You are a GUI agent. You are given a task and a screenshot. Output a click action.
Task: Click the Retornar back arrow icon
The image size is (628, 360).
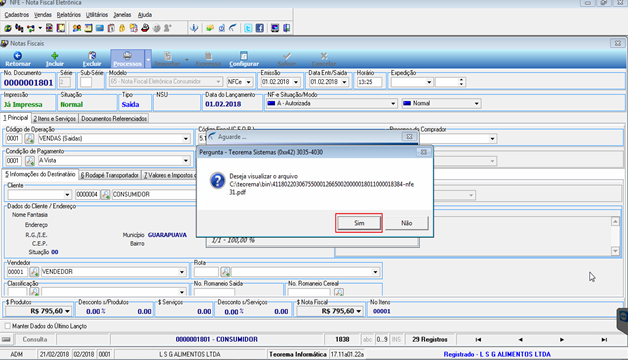18,56
